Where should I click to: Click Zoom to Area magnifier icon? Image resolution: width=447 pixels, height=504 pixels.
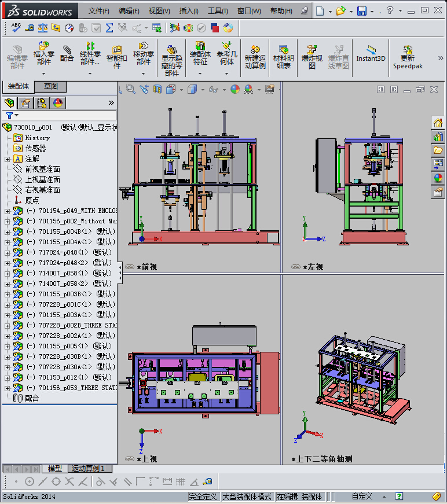click(130, 89)
